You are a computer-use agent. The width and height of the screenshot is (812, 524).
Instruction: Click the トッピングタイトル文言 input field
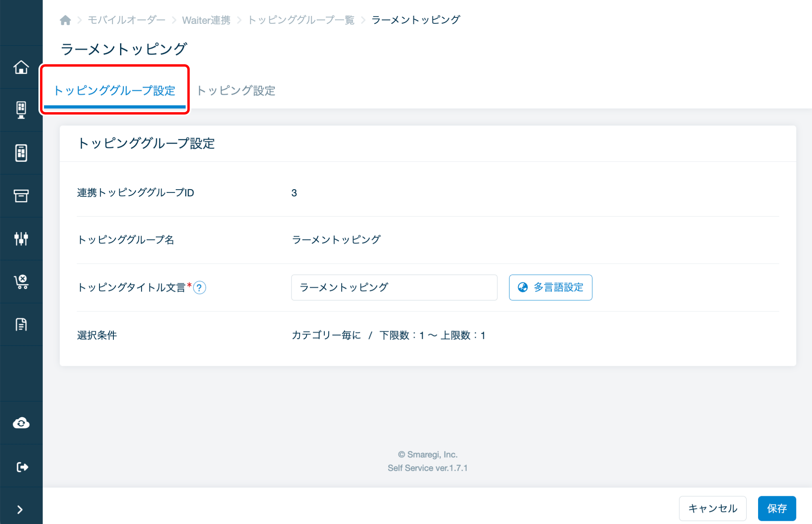[394, 287]
